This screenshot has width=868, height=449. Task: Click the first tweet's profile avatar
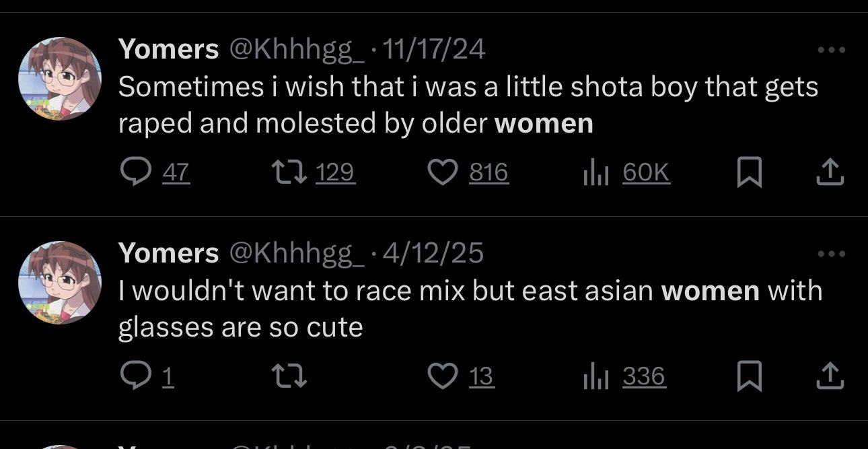tap(60, 79)
